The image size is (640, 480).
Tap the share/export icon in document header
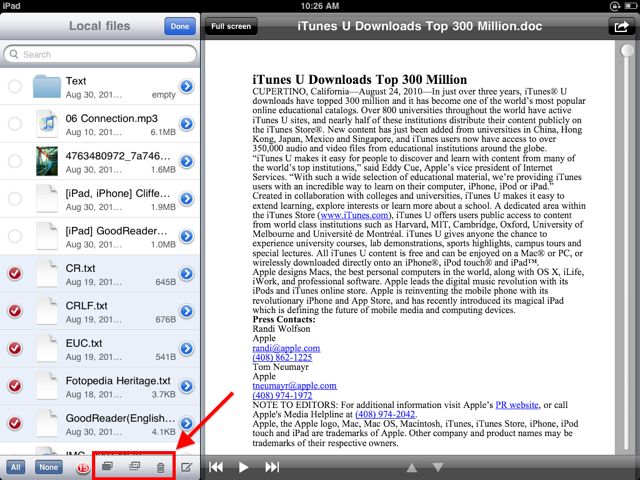pos(621,27)
